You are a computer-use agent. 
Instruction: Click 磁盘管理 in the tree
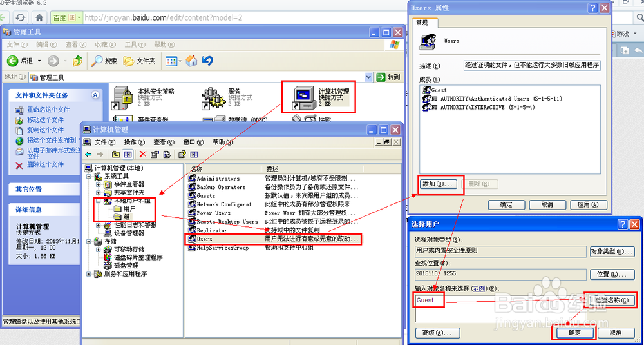[126, 265]
